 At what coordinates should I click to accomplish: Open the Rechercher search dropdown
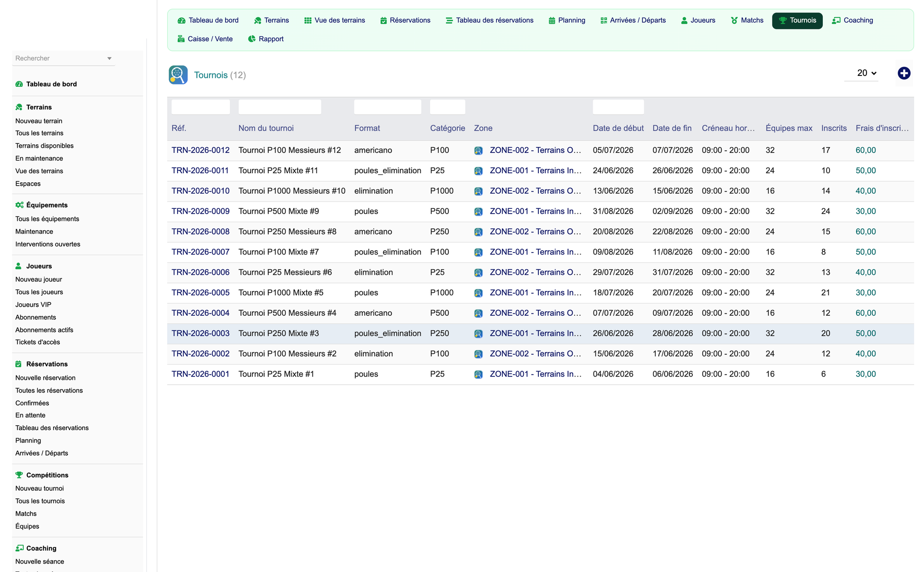pos(64,58)
